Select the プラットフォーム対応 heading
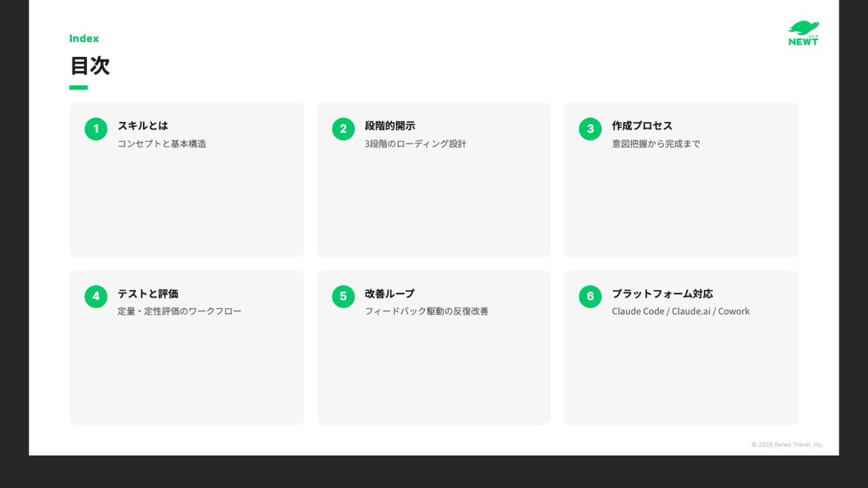Viewport: 868px width, 488px height. [x=662, y=294]
